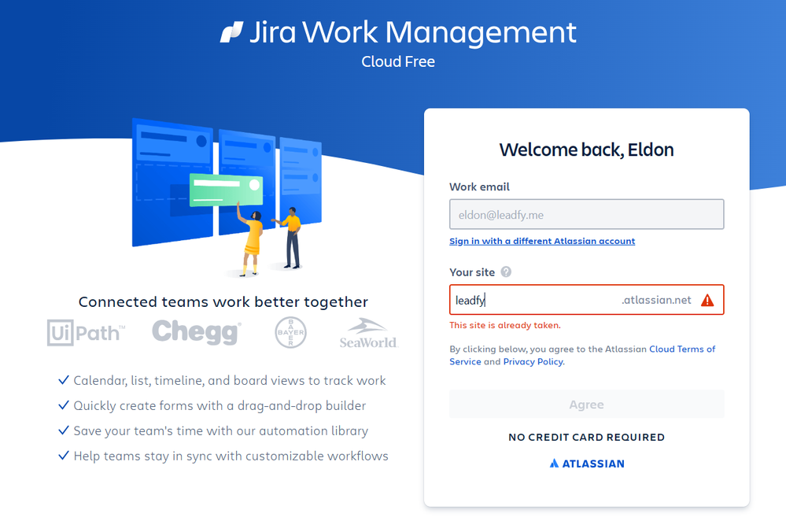Click the red warning triangle in site field

707,301
